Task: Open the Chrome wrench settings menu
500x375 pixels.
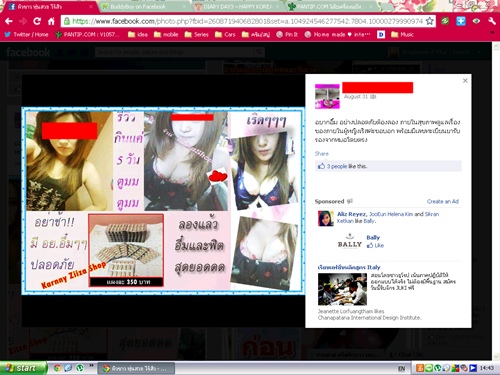Action: 492,21
